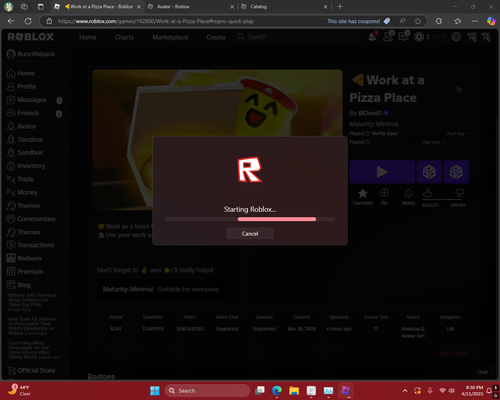Open Premium in the left sidebar
The image size is (500, 400).
click(25, 272)
